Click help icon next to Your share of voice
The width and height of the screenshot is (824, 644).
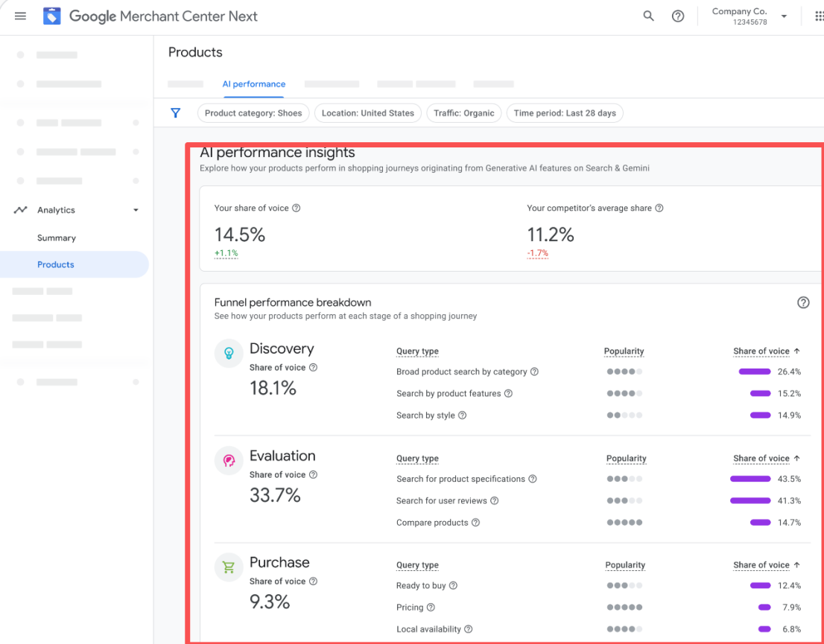[297, 208]
